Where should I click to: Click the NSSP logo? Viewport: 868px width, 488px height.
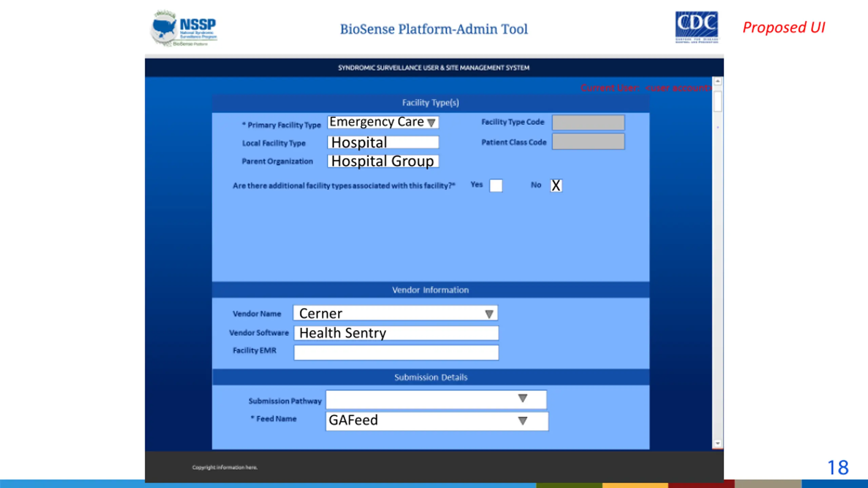click(x=184, y=28)
